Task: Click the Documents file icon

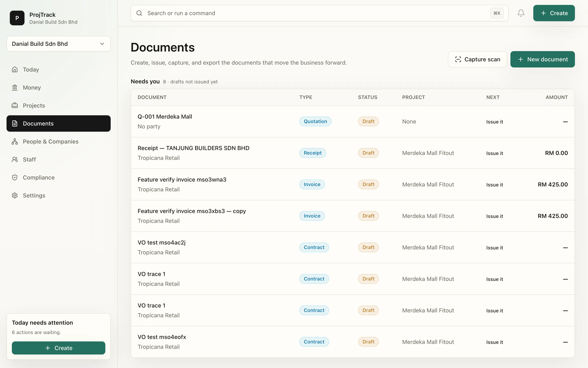Action: pos(15,124)
